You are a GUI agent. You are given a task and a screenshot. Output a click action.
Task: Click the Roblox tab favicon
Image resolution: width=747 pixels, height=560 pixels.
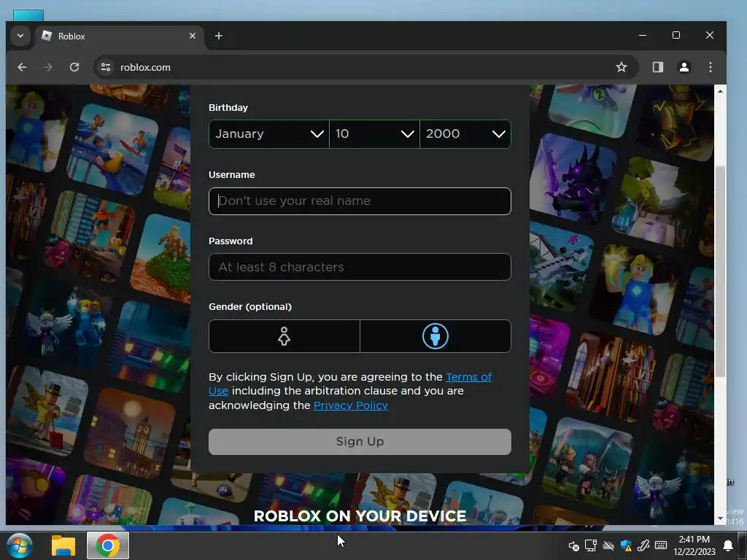(x=47, y=36)
